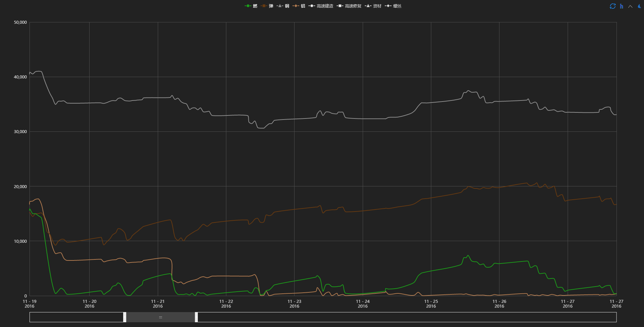Show the 螺丝 series via legend

(393, 6)
